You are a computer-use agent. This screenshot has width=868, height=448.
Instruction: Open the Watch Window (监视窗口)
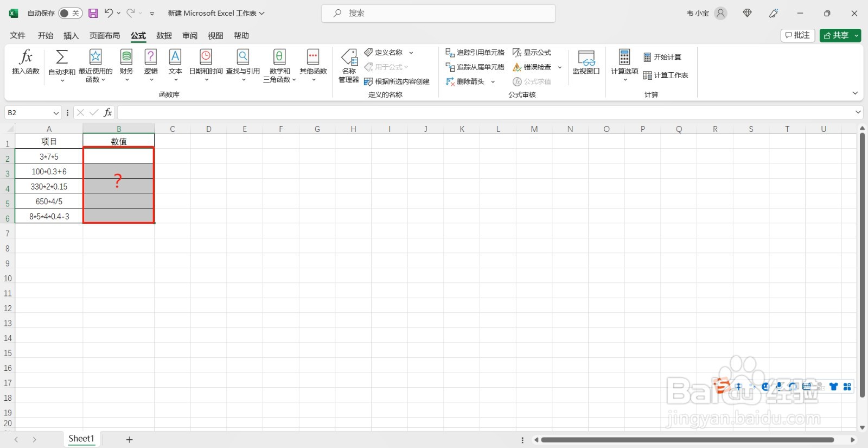[x=586, y=62]
